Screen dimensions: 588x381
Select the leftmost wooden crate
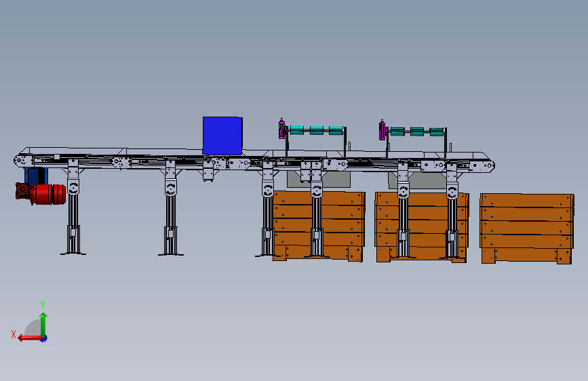[x=319, y=226]
